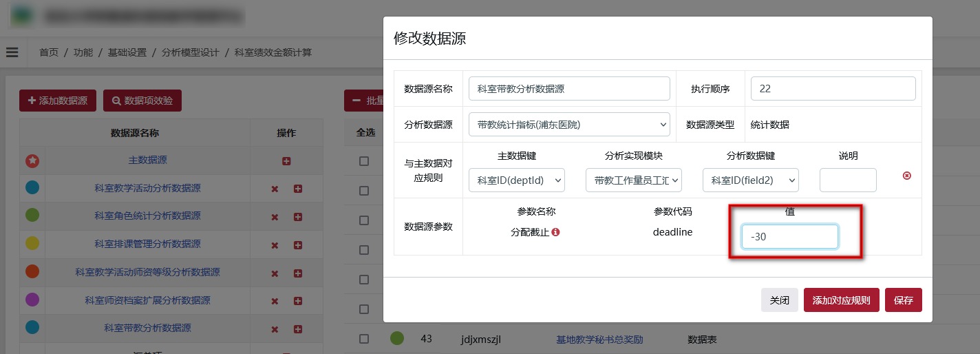The height and width of the screenshot is (354, 980).
Task: Open the 科室教学活动分析数据源 link
Action: point(148,188)
